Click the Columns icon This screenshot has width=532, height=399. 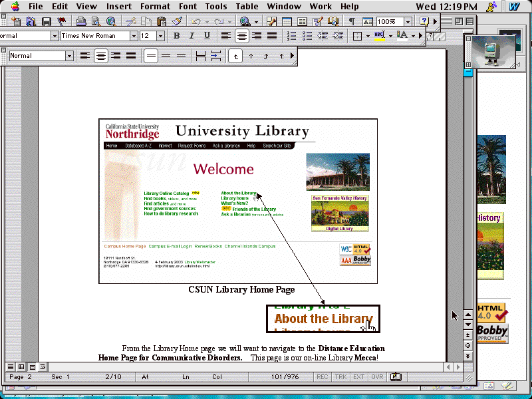[x=302, y=21]
